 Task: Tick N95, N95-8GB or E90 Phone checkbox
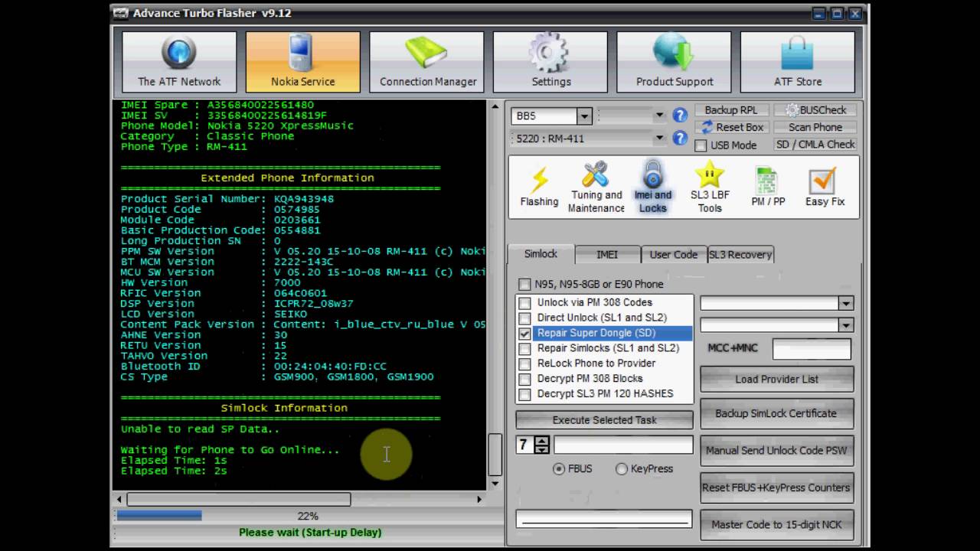(x=524, y=284)
